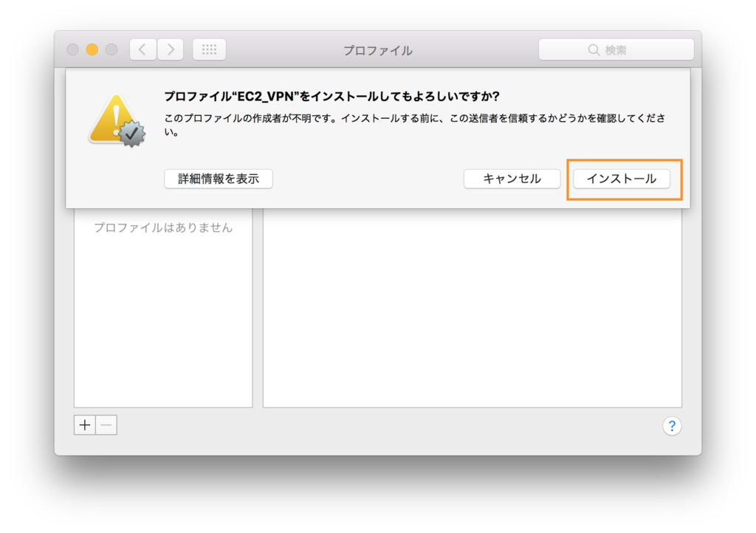Viewport: 756px width, 533px height.
Task: Click the gray zoom window button
Action: click(111, 49)
